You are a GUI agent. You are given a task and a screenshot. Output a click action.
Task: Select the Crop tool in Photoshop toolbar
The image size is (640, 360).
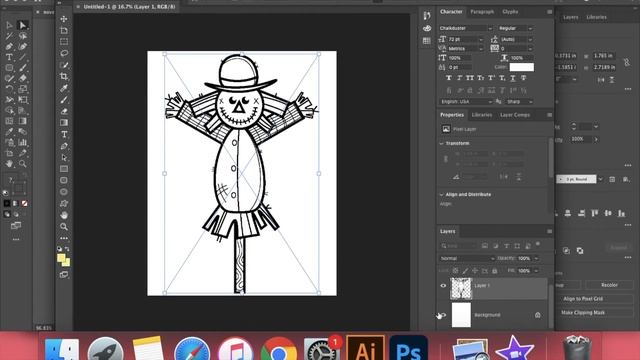click(x=64, y=76)
